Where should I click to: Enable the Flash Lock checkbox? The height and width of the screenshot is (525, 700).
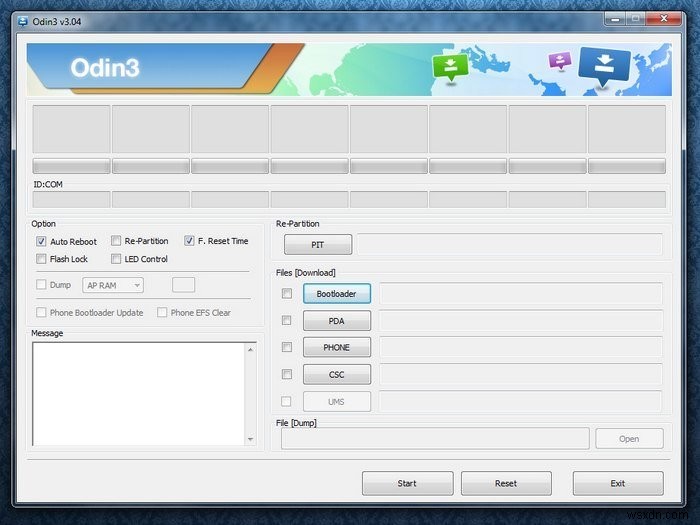tap(41, 259)
